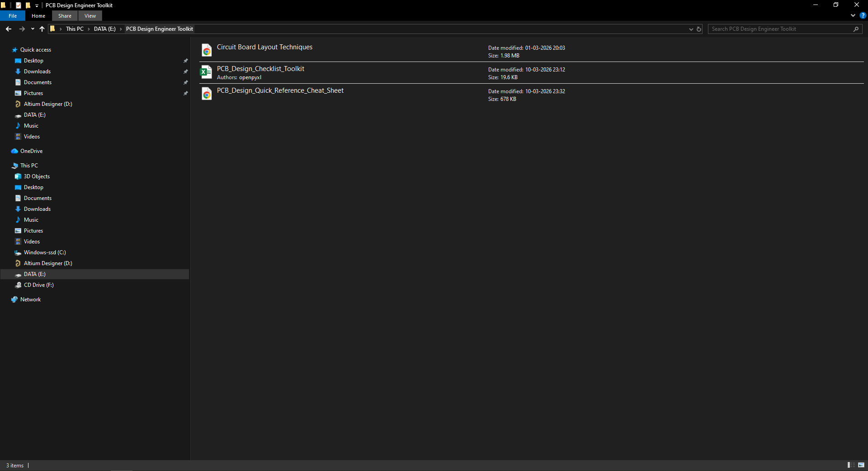Open the recent locations dropdown beside the forward button
Image resolution: width=868 pixels, height=471 pixels.
click(32, 29)
